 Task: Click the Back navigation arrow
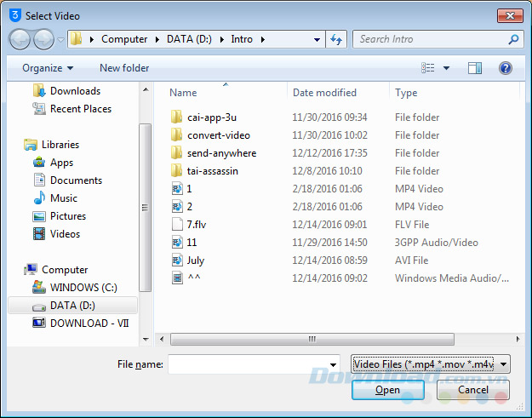coord(20,39)
